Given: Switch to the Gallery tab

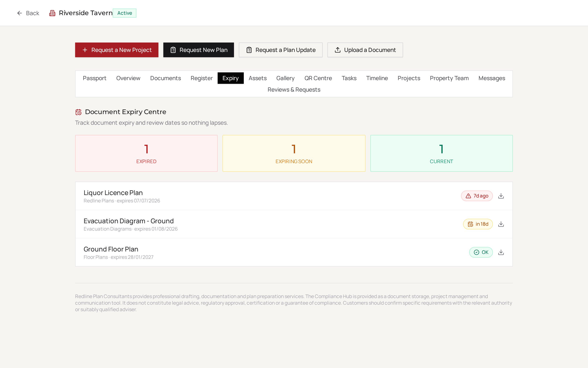Looking at the screenshot, I should [285, 78].
